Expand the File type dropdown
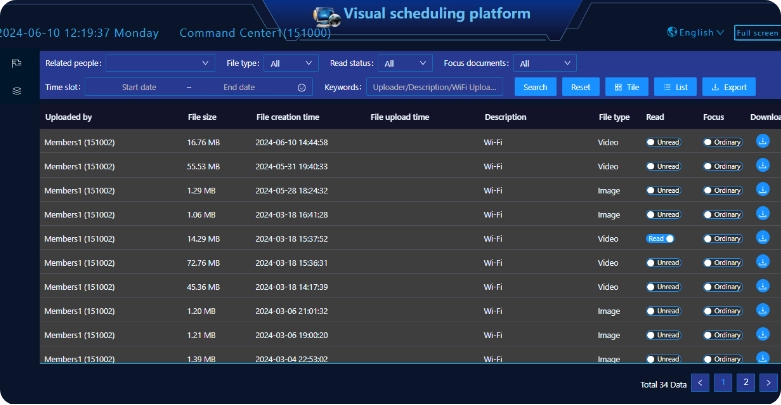 (291, 63)
